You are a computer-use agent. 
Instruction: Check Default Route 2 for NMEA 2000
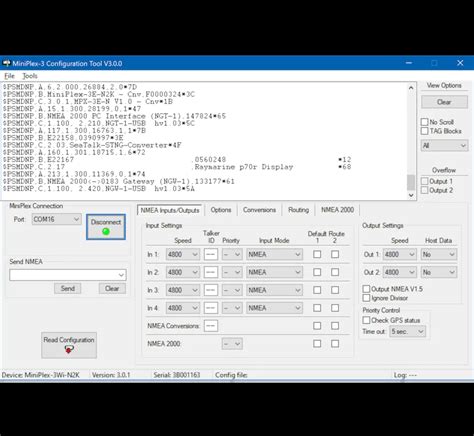coord(335,343)
